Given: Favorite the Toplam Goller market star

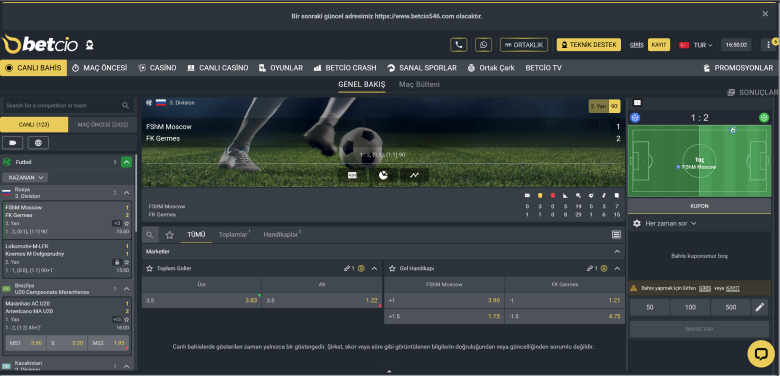Looking at the screenshot, I should pyautogui.click(x=149, y=269).
